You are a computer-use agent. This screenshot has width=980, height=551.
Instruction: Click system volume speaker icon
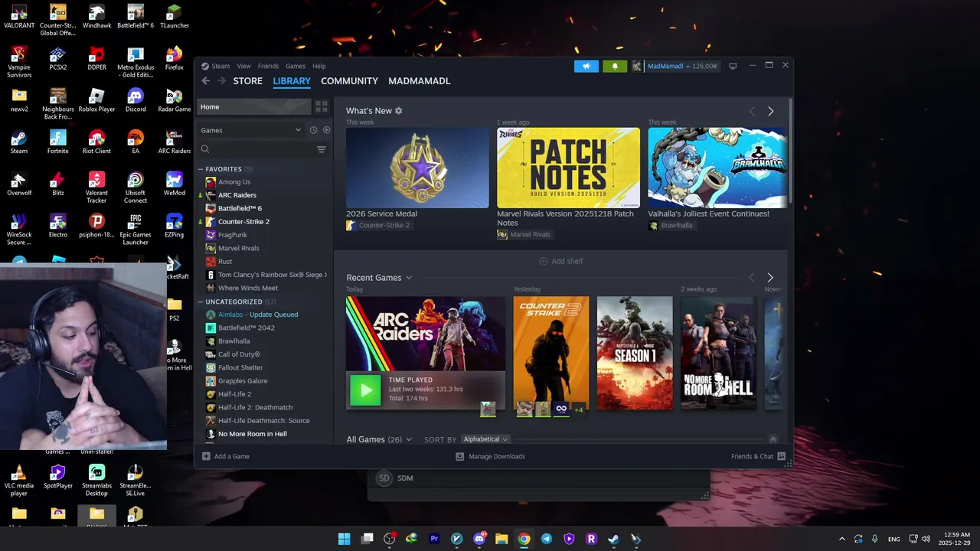(926, 539)
